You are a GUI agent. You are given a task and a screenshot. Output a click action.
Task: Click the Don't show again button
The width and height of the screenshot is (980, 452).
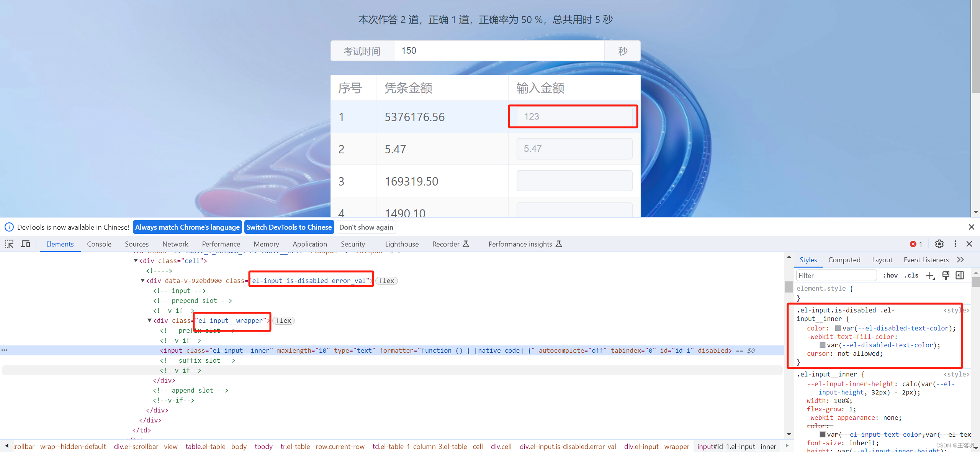click(x=366, y=227)
